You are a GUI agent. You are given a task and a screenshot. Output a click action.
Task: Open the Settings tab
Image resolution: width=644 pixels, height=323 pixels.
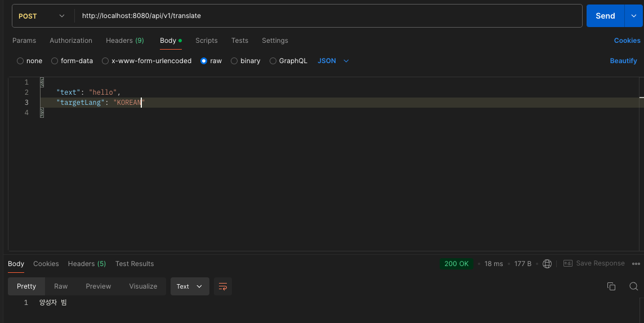tap(275, 41)
